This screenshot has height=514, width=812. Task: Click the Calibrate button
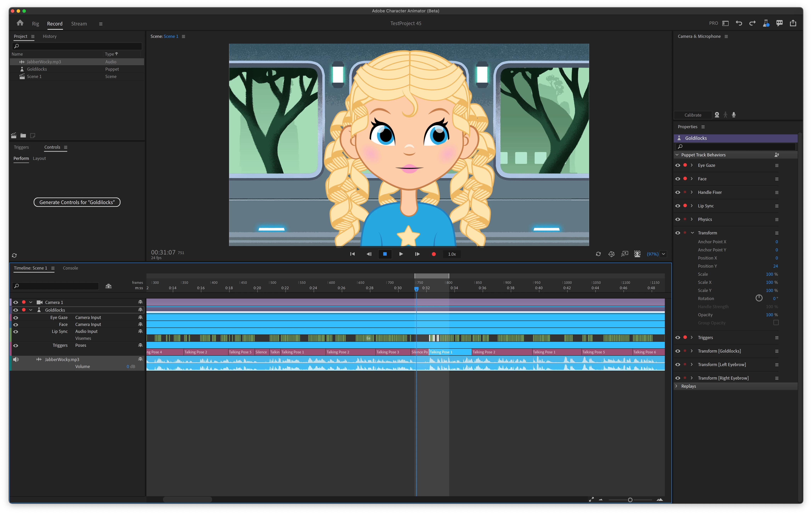click(x=693, y=115)
